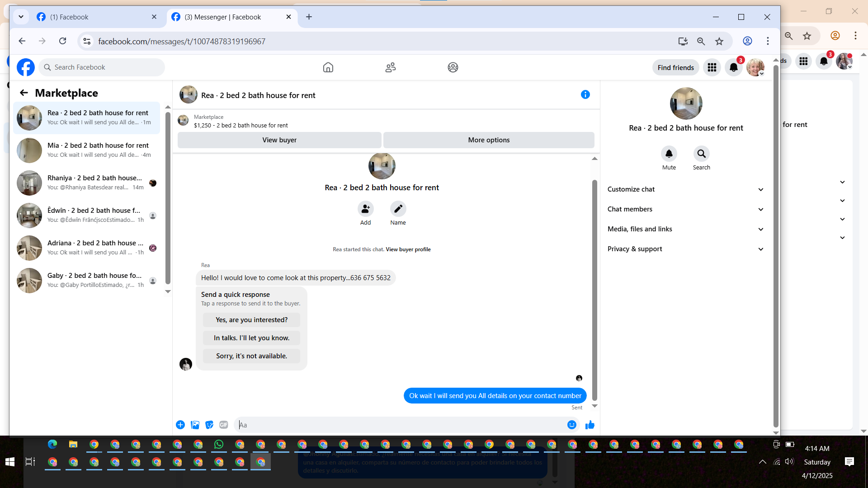Open the emoji picker in message box
868x488 pixels.
click(572, 425)
